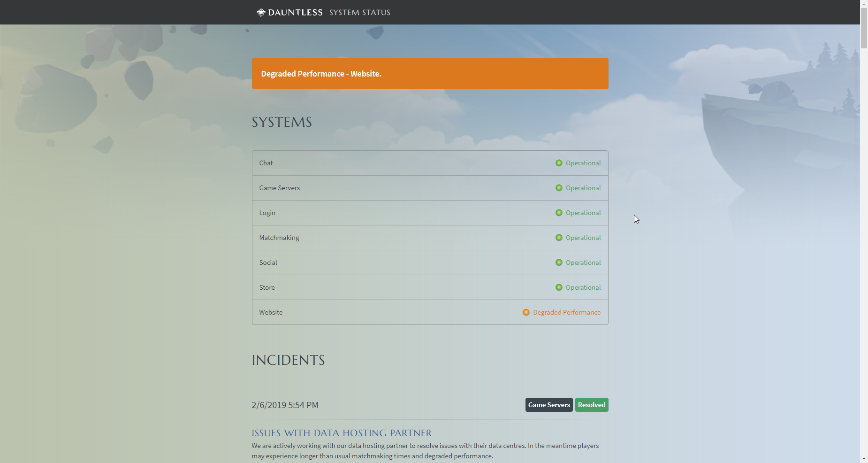Click the orange status dot for Website
The height and width of the screenshot is (463, 868).
(526, 312)
